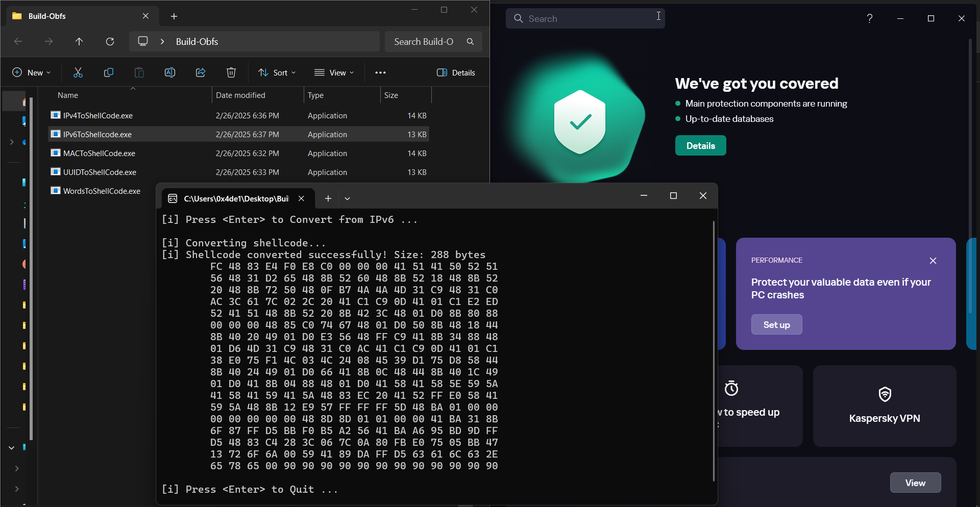The height and width of the screenshot is (507, 980).
Task: Close the Performance card with X
Action: coord(933,261)
